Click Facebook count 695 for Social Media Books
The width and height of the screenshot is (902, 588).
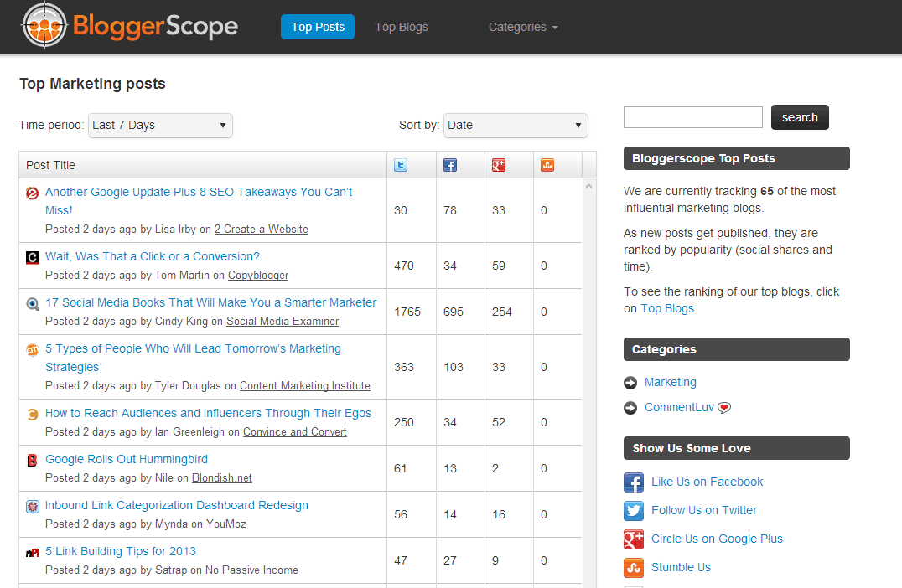coord(454,312)
